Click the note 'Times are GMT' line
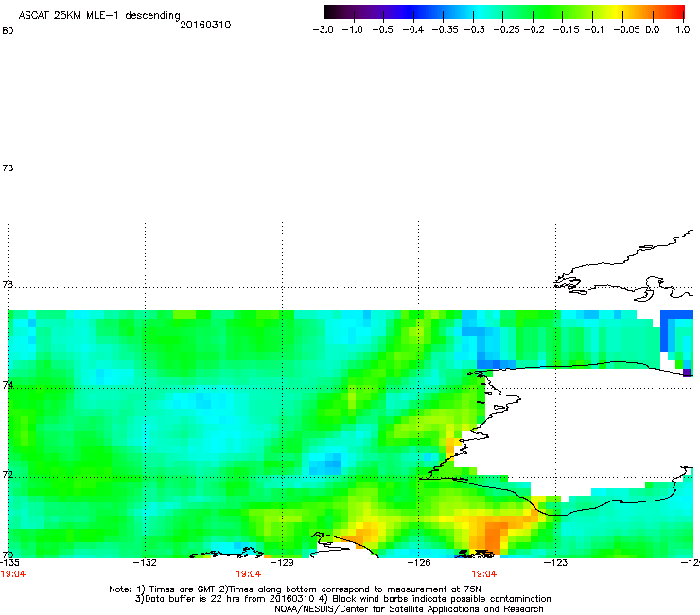Viewport: 700px width, 615px height. click(x=295, y=589)
